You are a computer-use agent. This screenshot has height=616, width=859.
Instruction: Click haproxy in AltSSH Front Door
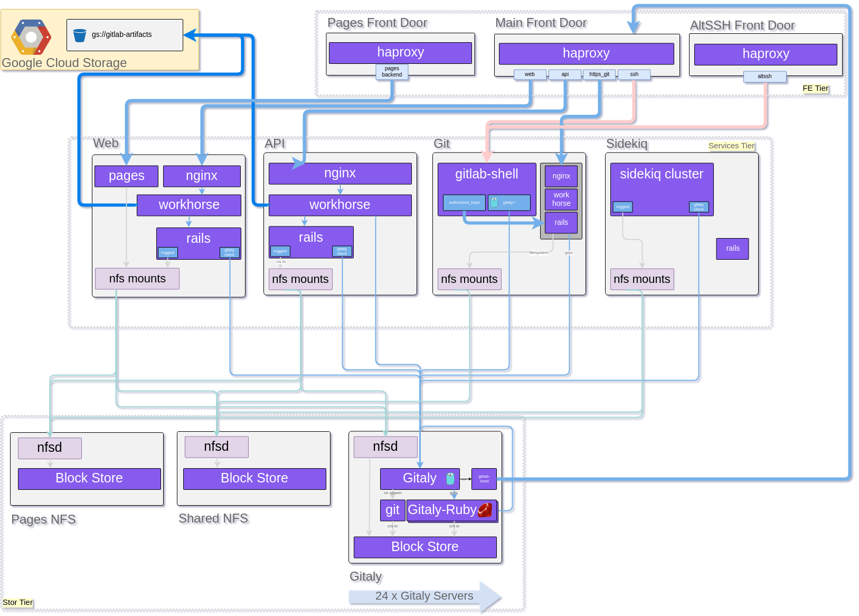[766, 54]
